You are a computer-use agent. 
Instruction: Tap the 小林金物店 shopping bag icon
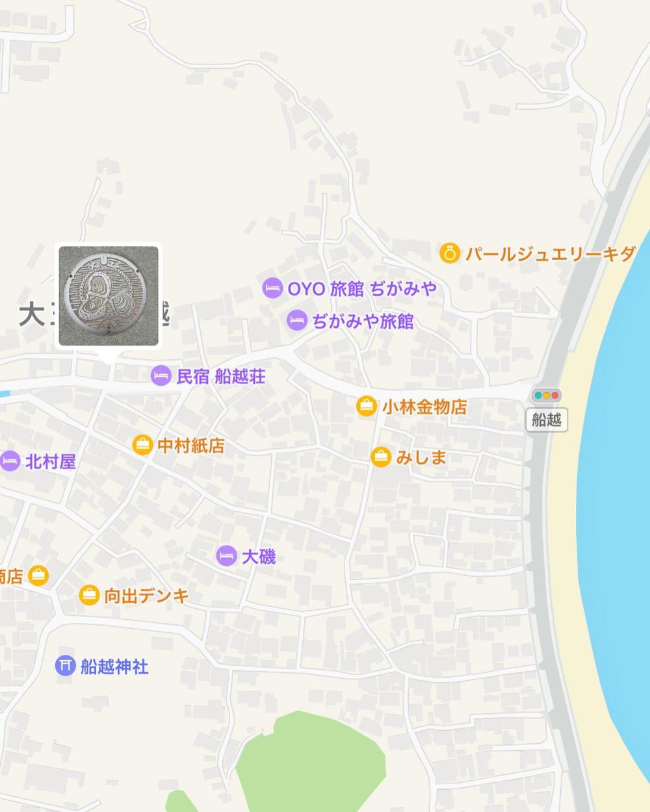click(367, 407)
